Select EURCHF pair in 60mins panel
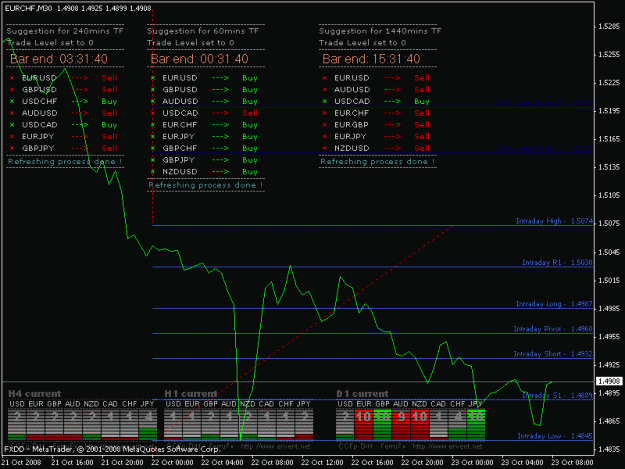Viewport: 625px width, 469px height. tap(180, 125)
